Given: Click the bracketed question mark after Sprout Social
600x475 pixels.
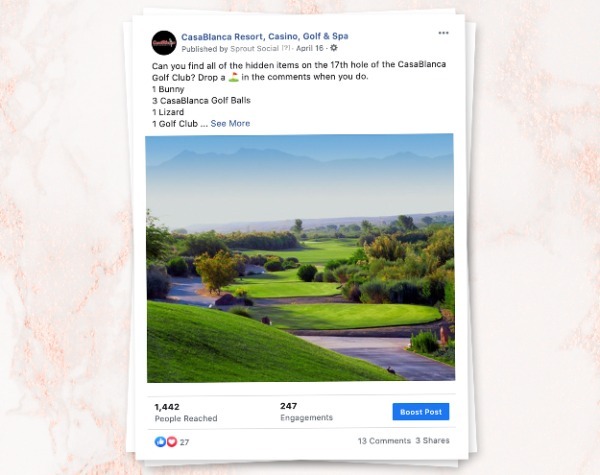Looking at the screenshot, I should click(285, 48).
